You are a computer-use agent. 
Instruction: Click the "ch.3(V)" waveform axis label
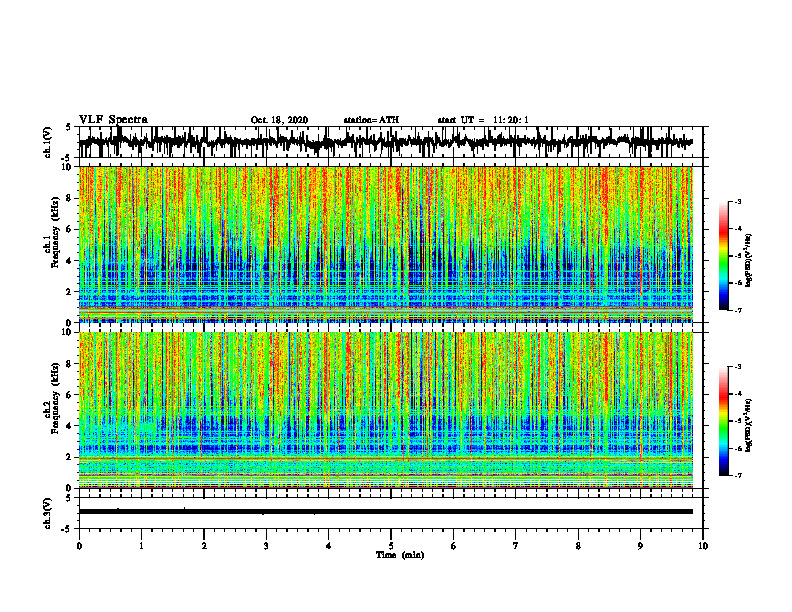click(x=48, y=513)
